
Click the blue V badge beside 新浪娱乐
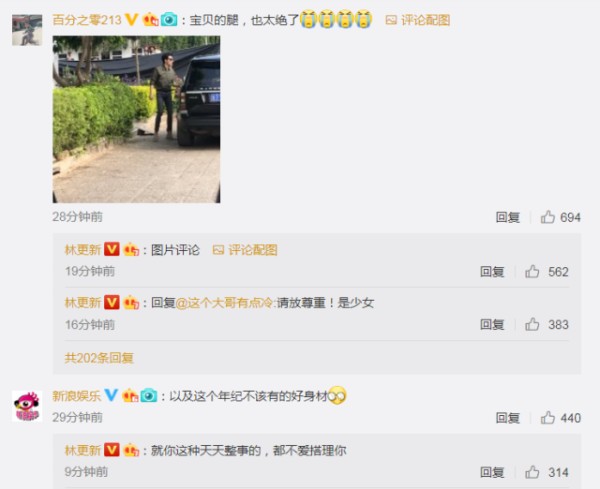(111, 395)
